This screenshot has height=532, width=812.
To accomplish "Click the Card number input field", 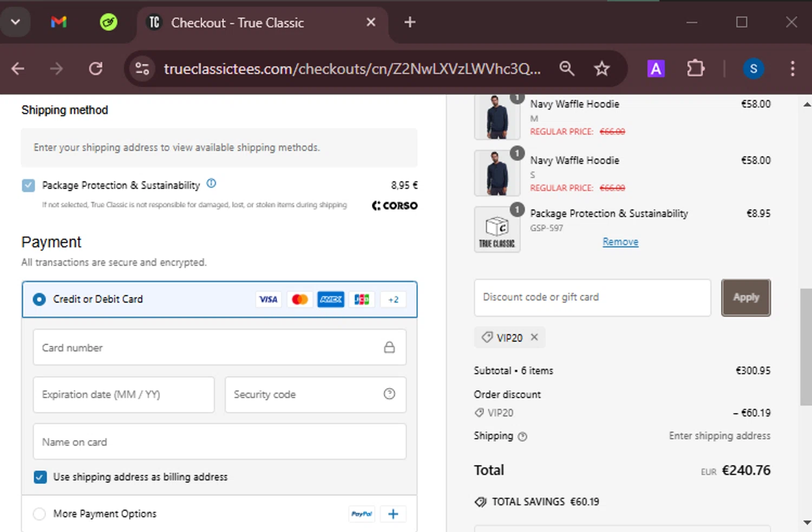I will click(x=211, y=347).
